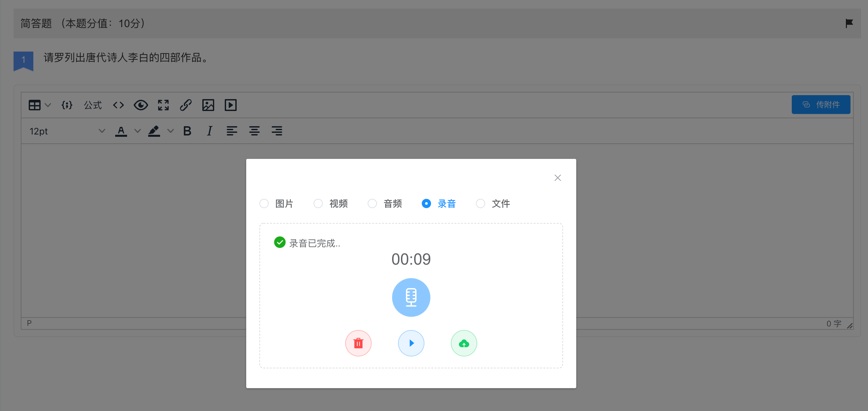Image resolution: width=868 pixels, height=411 pixels.
Task: Click the insert image icon
Action: [208, 105]
